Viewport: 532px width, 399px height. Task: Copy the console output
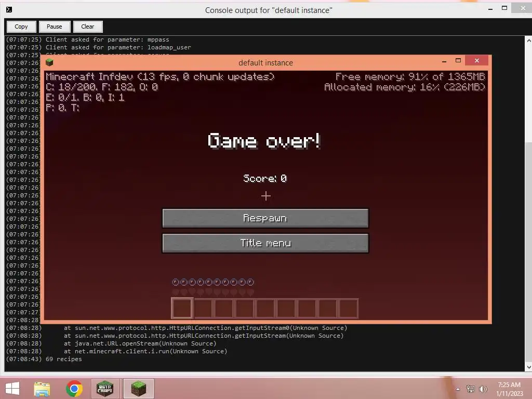pyautogui.click(x=21, y=26)
